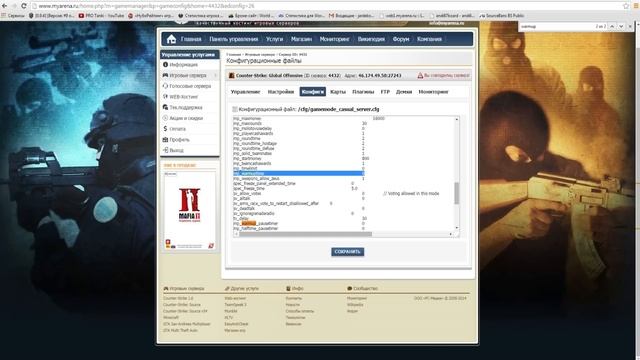The image size is (640, 360).
Task: Click the support icon beside Тех.поддержка
Action: coord(165,107)
